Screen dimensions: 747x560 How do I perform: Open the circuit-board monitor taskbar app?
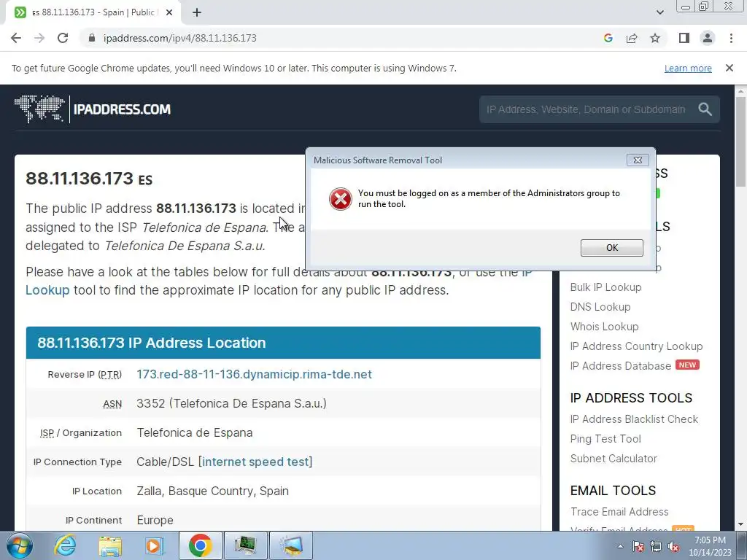coord(245,545)
